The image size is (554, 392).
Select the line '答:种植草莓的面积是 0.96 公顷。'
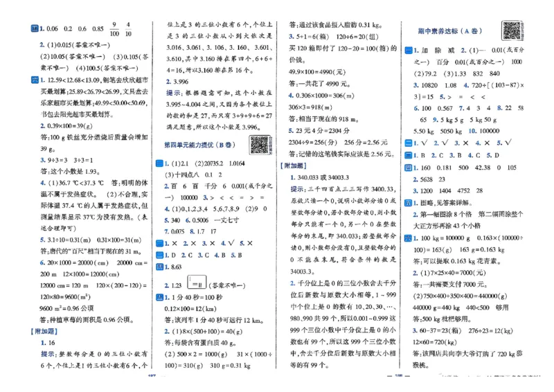click(87, 320)
